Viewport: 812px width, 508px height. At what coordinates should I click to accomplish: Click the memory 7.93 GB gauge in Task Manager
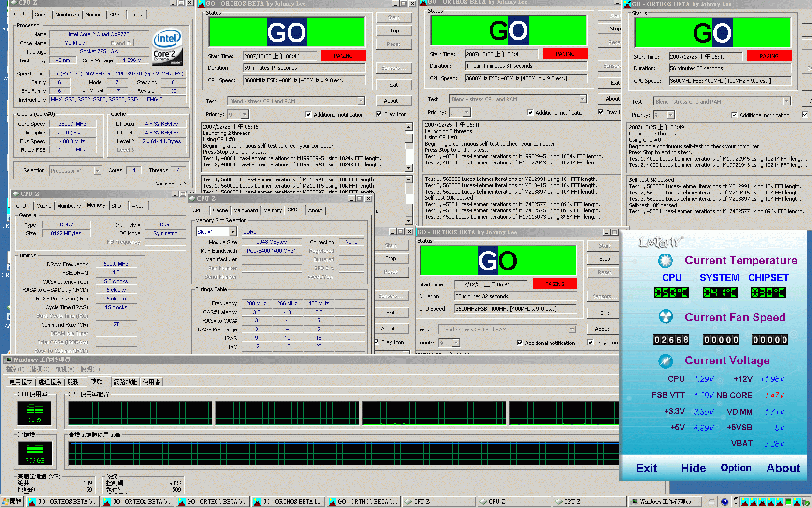34,454
